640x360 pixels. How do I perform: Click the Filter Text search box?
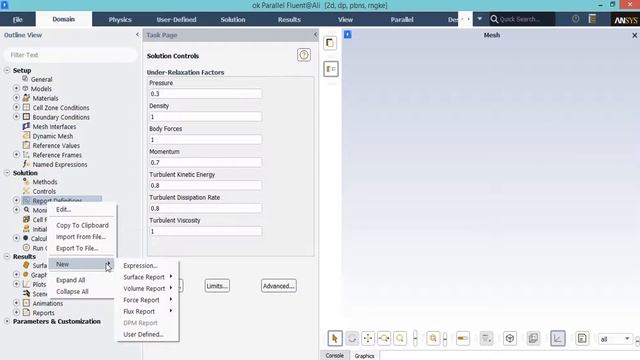pyautogui.click(x=70, y=55)
